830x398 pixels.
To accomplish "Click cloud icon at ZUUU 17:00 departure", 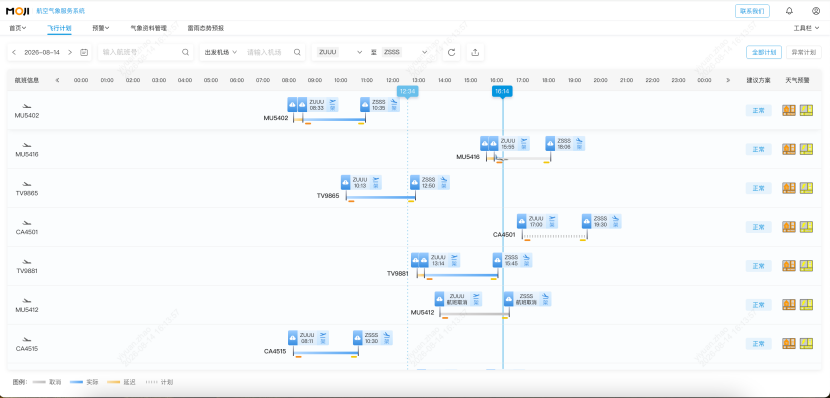I will (x=522, y=221).
